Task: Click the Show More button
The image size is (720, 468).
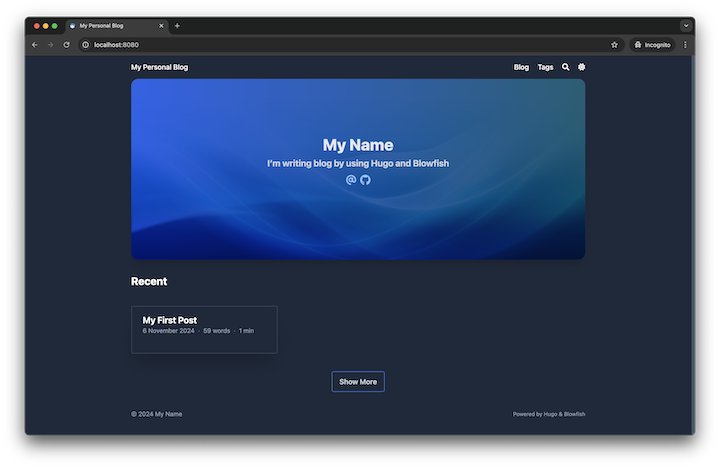Action: tap(358, 382)
